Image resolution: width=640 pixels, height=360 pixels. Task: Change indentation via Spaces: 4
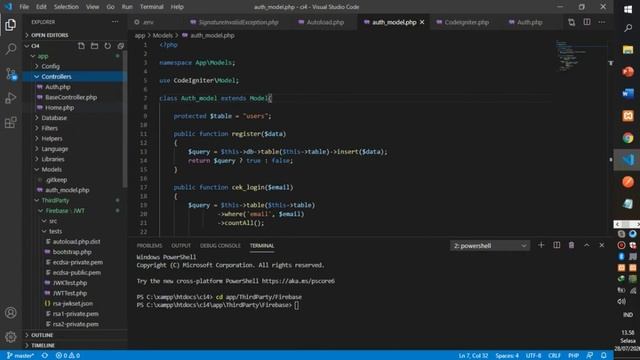click(x=507, y=356)
